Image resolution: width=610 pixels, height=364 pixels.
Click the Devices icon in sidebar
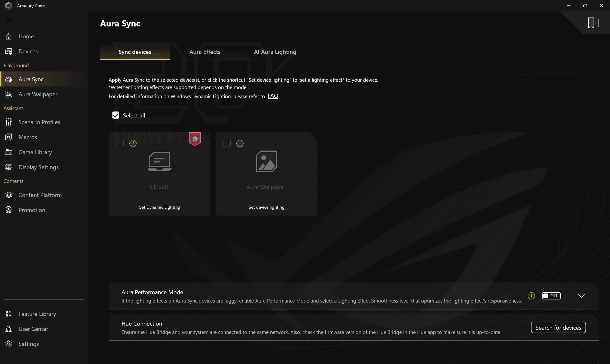(x=9, y=51)
